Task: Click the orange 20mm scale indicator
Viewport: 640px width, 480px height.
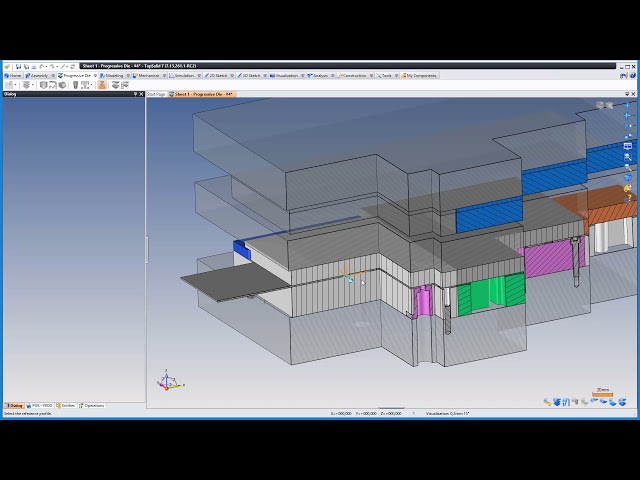Action: tap(602, 393)
